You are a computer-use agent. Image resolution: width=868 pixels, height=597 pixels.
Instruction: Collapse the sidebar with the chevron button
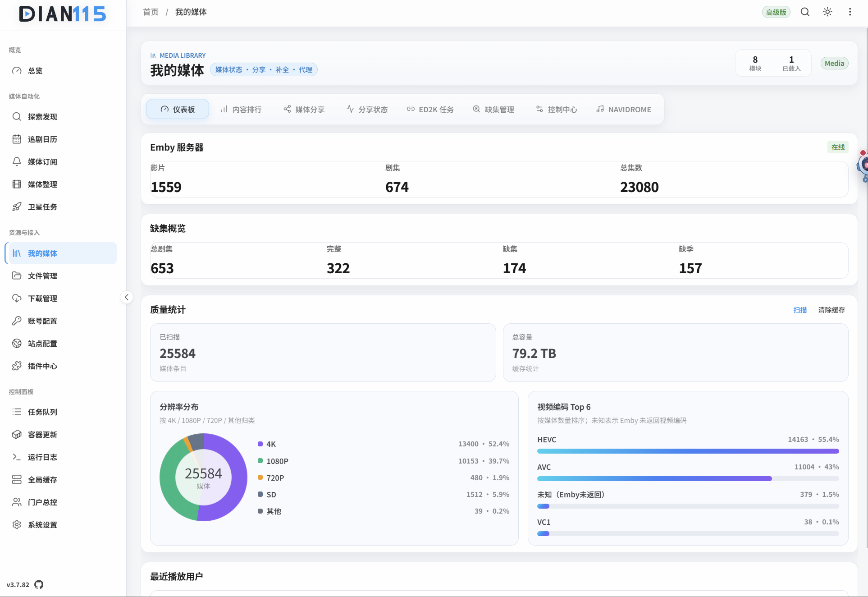pyautogui.click(x=127, y=297)
